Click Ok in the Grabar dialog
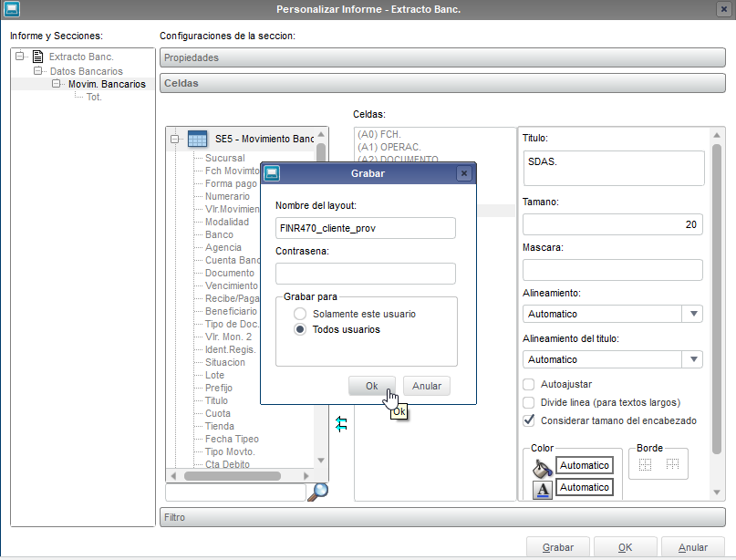 point(372,386)
